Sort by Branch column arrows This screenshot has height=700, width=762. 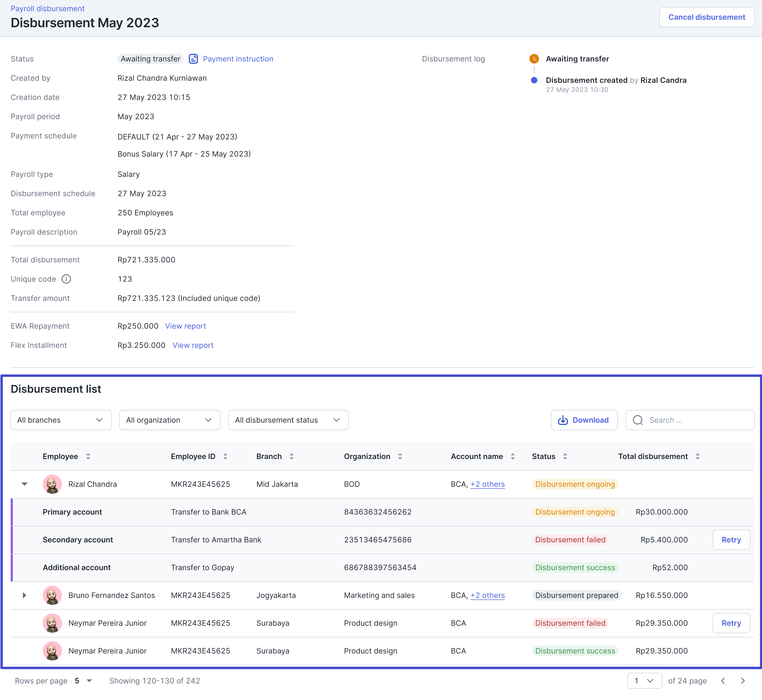tap(292, 456)
